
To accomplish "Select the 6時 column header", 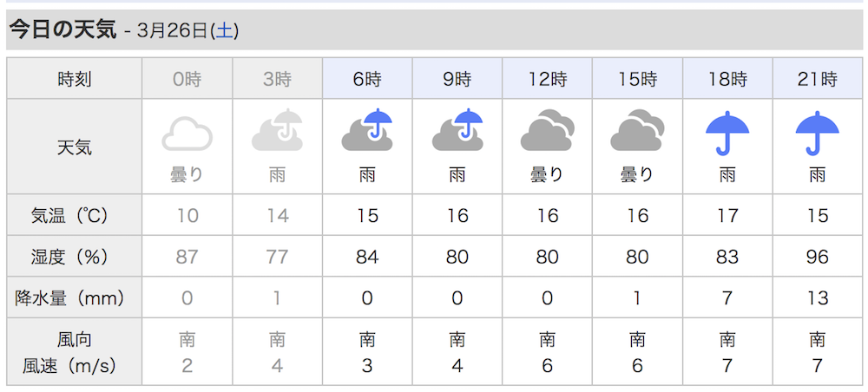I will point(367,79).
